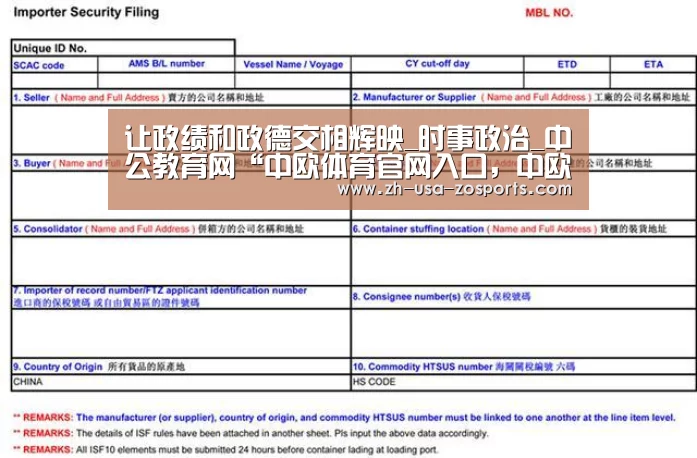Click the red "MBL NO." label
The height and width of the screenshot is (458, 697).
549,13
